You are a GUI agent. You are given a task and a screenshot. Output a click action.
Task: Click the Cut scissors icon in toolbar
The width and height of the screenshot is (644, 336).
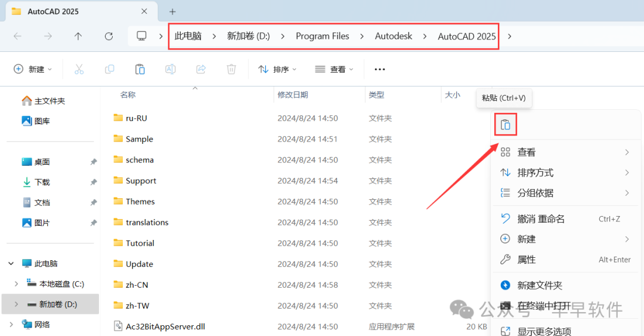[x=79, y=69]
